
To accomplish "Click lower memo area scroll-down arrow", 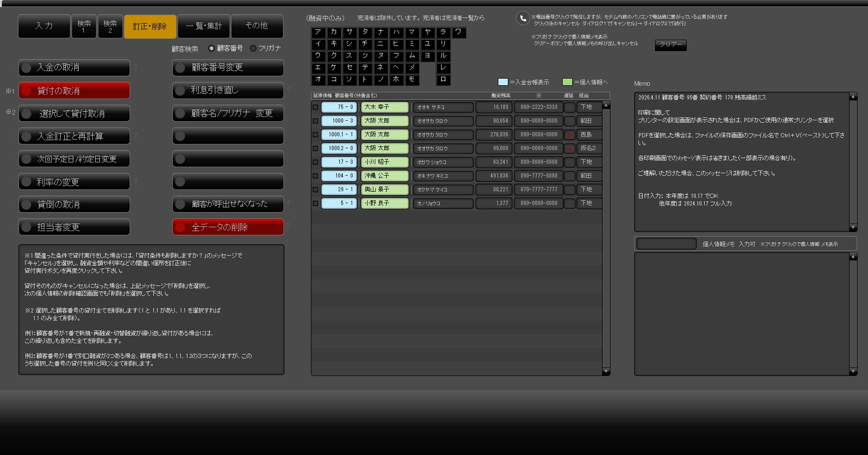I will tap(853, 372).
